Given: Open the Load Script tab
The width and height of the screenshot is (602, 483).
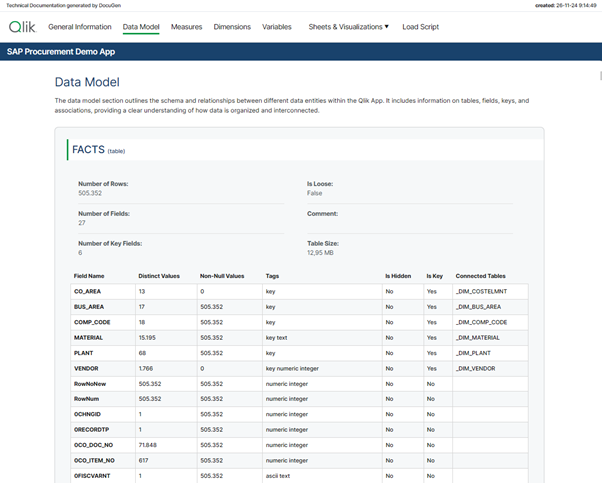Looking at the screenshot, I should 420,27.
